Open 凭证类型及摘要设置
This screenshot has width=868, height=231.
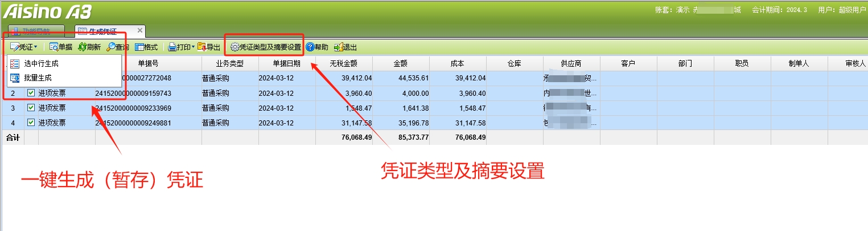(x=265, y=47)
